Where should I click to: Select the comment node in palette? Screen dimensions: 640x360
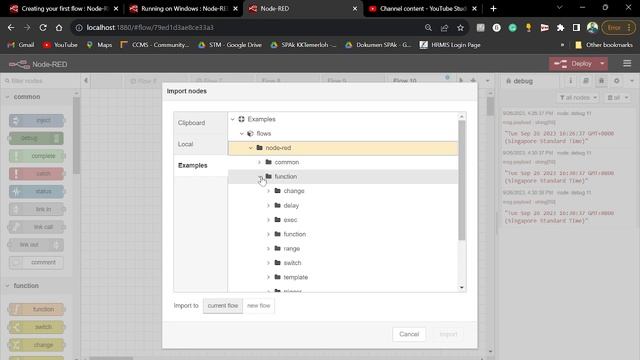[37, 262]
